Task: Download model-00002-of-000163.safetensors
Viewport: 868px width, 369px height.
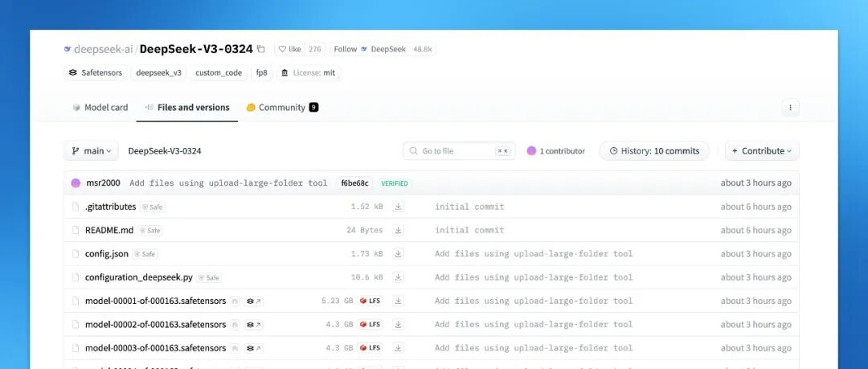Action: coord(398,324)
